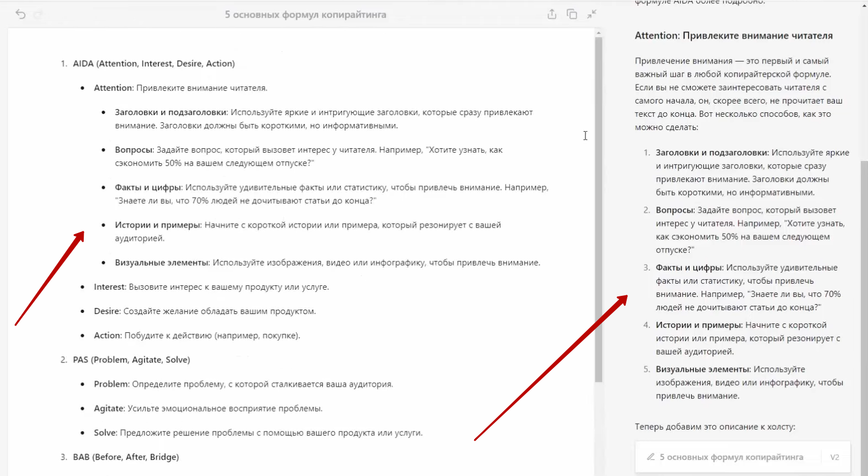Click the 'PAS (Problem, Agitate, Solve)' line
This screenshot has height=476, width=868.
coord(131,359)
